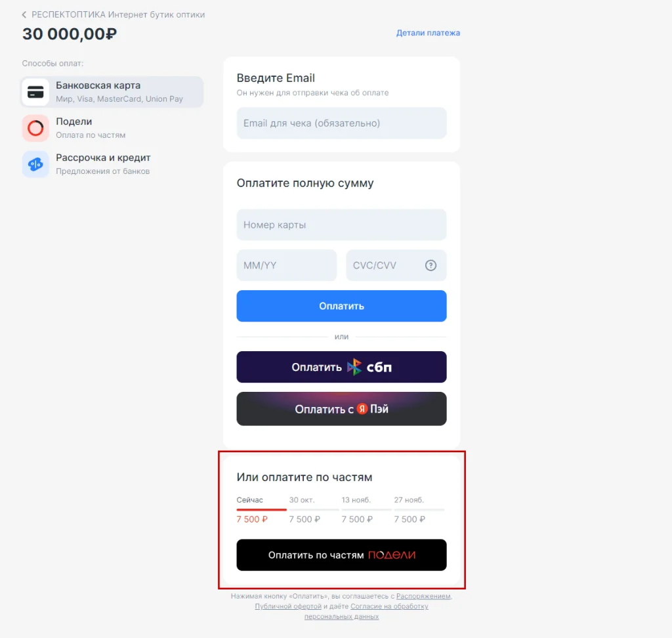Select the Сейчас 7 500 ₽ installment step
This screenshot has height=638, width=672.
point(261,510)
